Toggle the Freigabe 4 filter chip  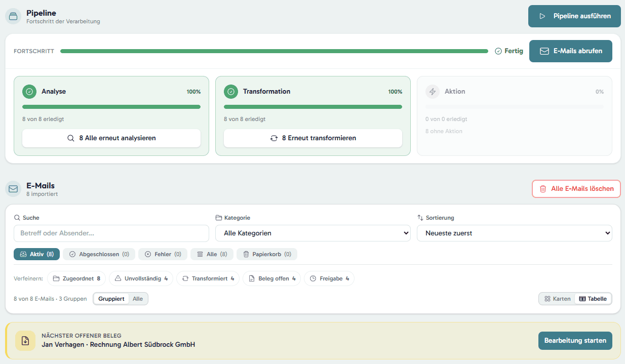click(x=329, y=278)
